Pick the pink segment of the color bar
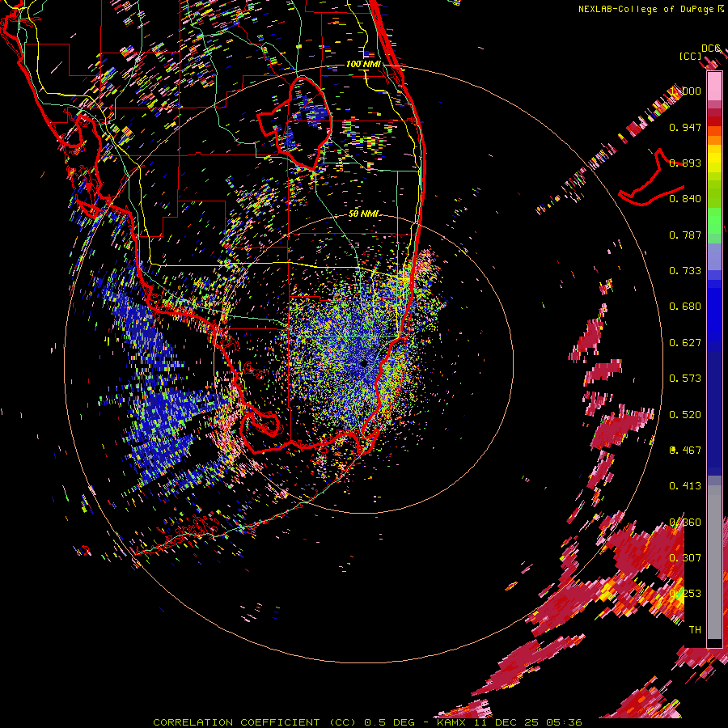Viewport: 728px width, 728px height. 714,87
